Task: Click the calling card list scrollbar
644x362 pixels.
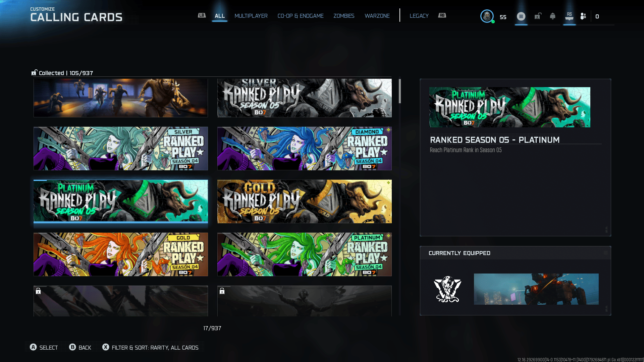Action: [400, 91]
